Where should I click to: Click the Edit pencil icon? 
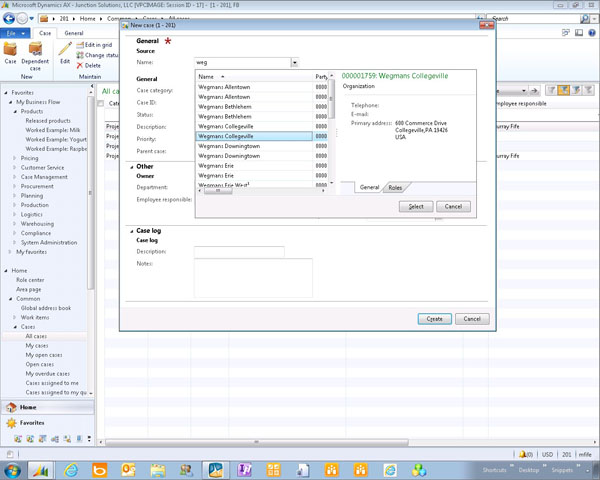(65, 53)
